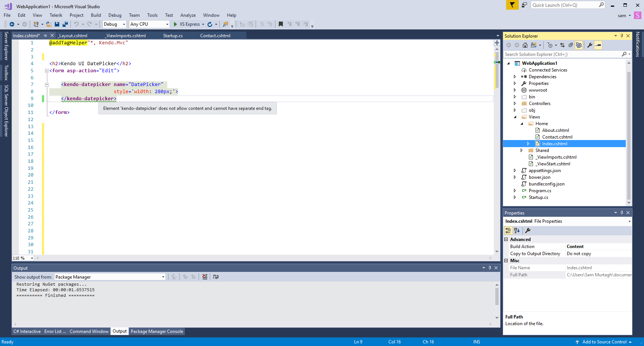Open the Tools menu

pos(152,15)
